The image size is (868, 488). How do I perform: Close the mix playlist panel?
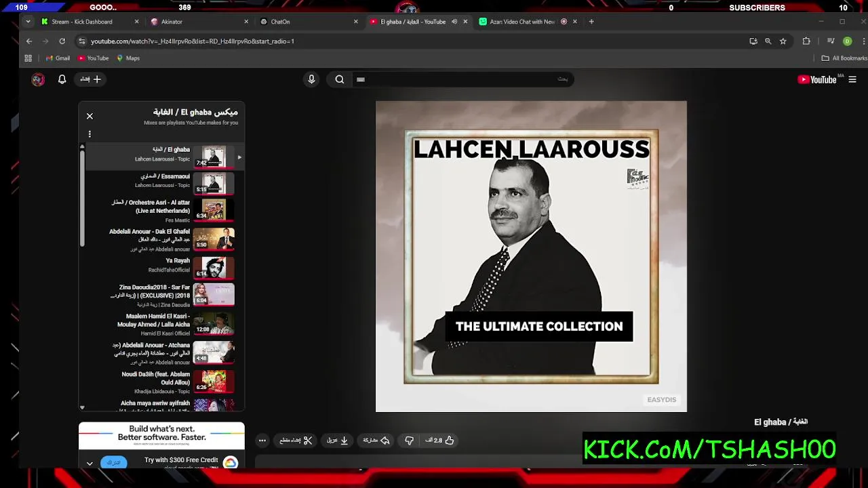(90, 117)
